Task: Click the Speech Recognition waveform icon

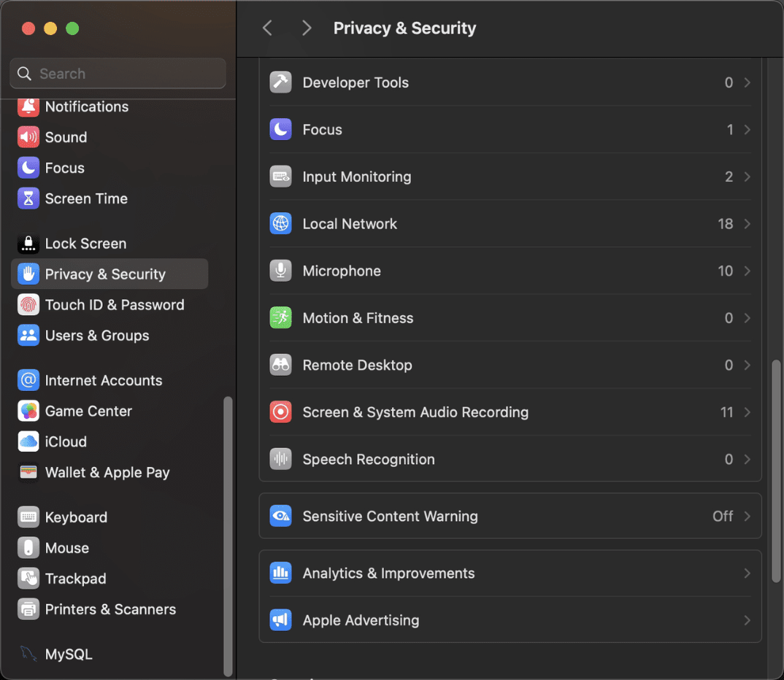Action: pyautogui.click(x=280, y=459)
